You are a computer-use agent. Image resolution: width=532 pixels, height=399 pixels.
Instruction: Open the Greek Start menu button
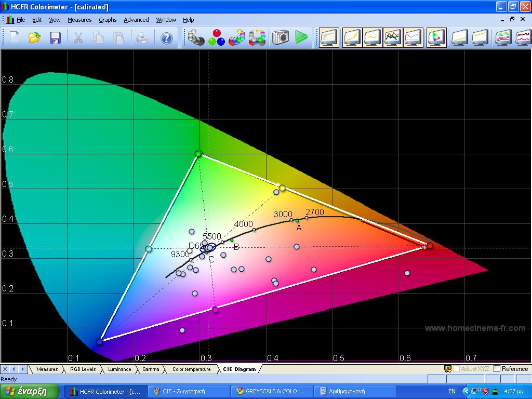30,391
